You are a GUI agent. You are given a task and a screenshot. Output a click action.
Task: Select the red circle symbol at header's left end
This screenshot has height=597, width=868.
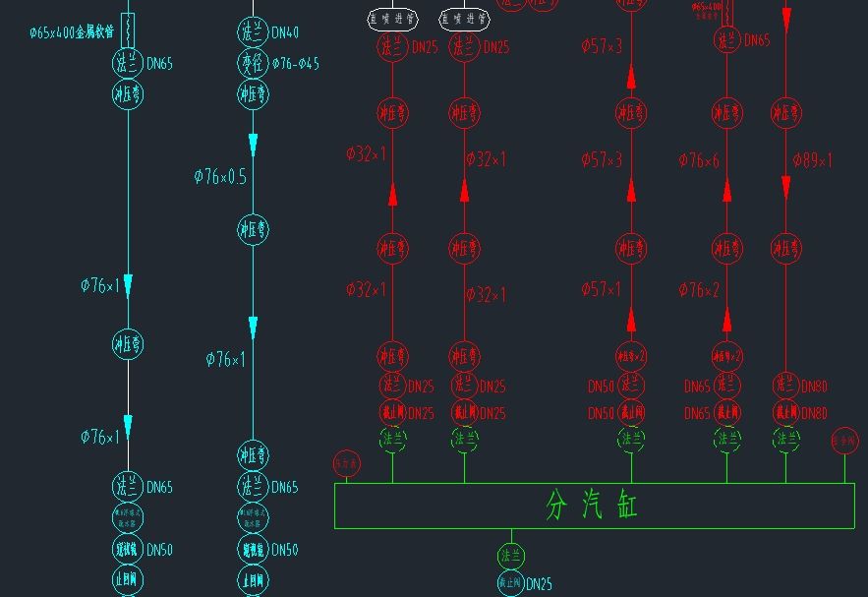(347, 460)
